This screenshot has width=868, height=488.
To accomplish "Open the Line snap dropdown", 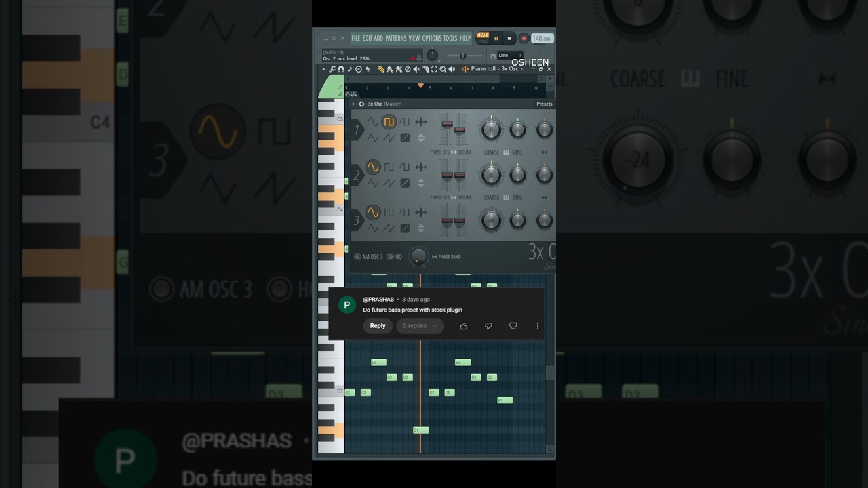I will tap(510, 56).
